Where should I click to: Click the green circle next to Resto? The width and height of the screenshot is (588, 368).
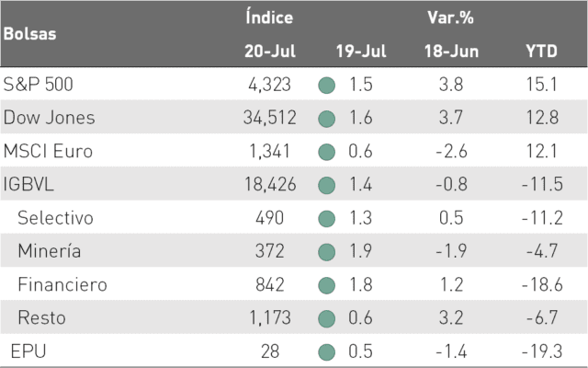326,319
